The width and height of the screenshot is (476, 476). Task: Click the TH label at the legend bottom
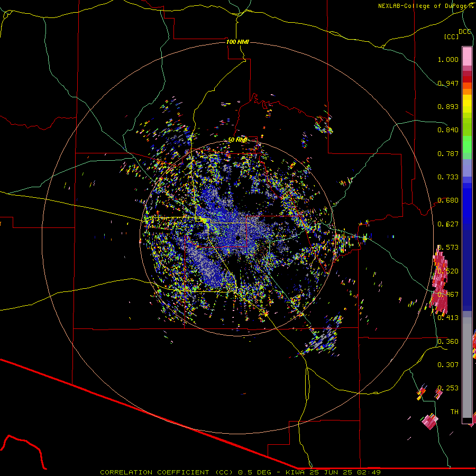[x=454, y=412]
